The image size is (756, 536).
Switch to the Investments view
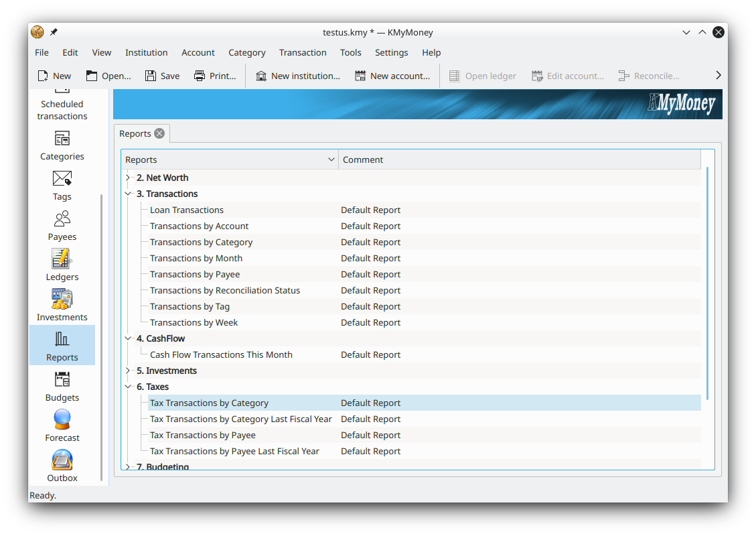62,306
